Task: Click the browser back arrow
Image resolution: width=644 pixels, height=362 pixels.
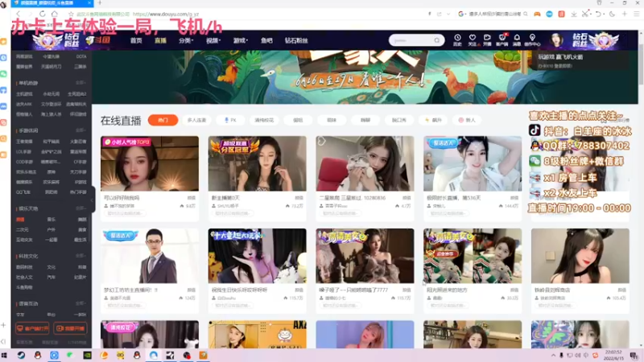Action: click(x=18, y=14)
